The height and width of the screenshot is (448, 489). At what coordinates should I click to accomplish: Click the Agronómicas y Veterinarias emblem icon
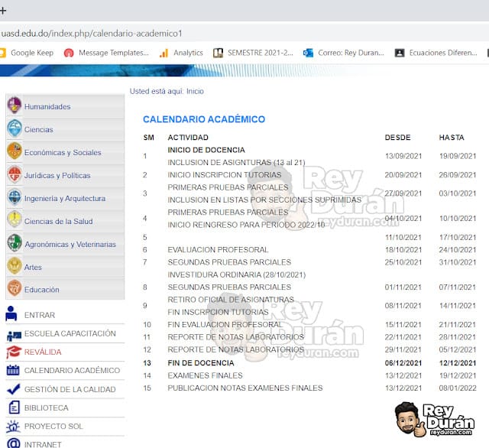click(15, 242)
